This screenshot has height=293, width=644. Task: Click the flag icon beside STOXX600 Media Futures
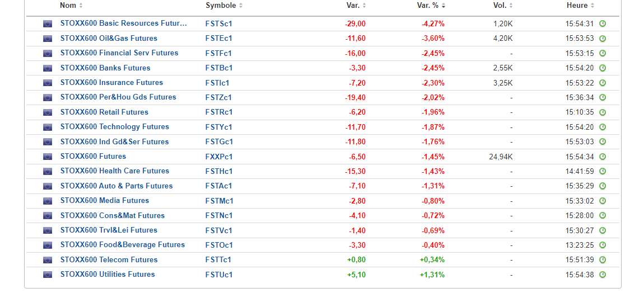tap(48, 201)
